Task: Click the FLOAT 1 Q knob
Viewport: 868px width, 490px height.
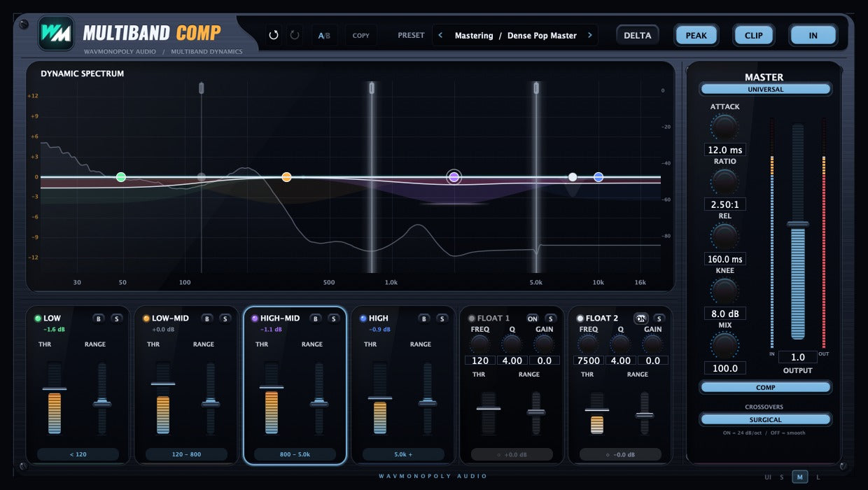Action: click(512, 344)
